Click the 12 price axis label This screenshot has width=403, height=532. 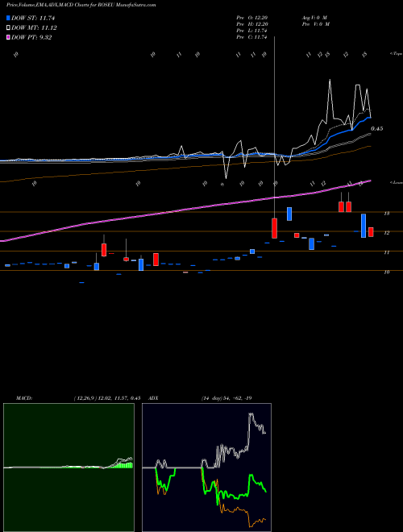click(386, 233)
